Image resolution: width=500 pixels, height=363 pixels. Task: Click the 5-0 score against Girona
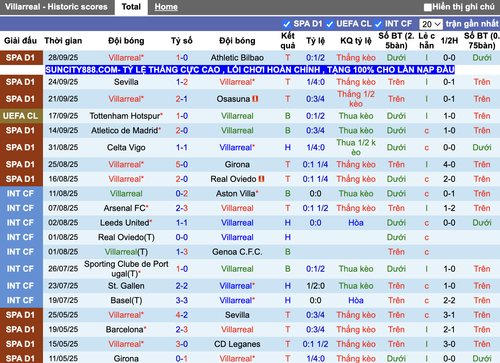[182, 164]
